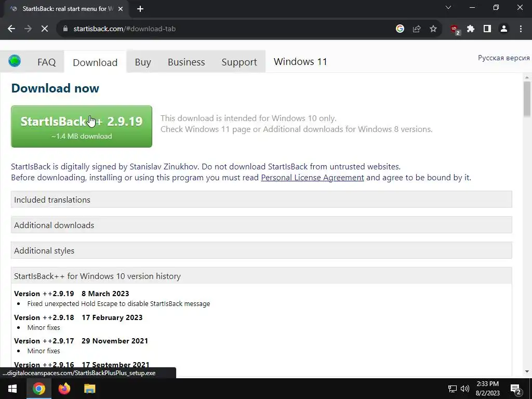Select the 'Version ++2.9.18 17 February 2023' heading
Screen dimensions: 532x399
[x=78, y=317]
